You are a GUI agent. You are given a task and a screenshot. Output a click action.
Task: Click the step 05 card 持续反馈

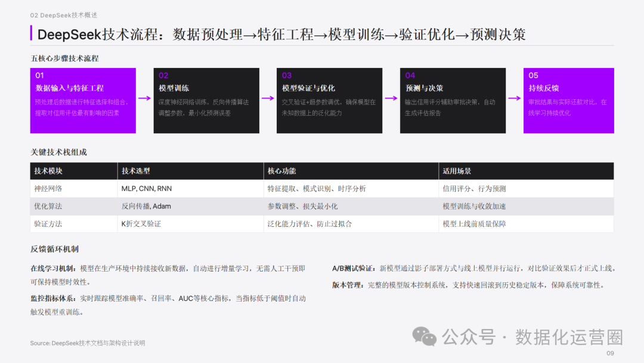click(x=569, y=101)
